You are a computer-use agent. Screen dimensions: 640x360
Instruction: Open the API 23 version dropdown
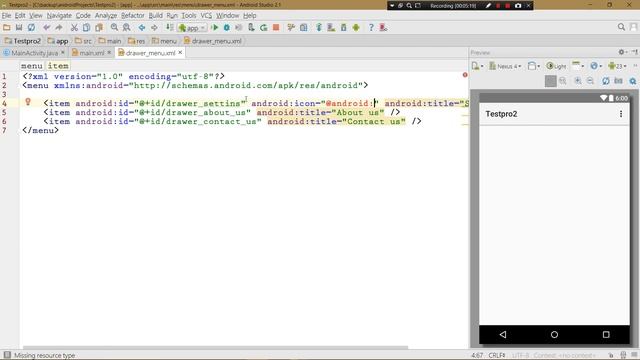click(x=617, y=66)
